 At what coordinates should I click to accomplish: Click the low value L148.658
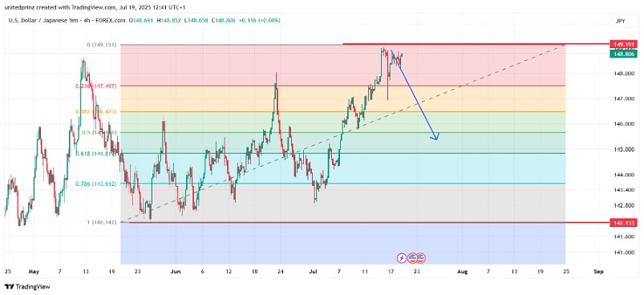(x=196, y=20)
